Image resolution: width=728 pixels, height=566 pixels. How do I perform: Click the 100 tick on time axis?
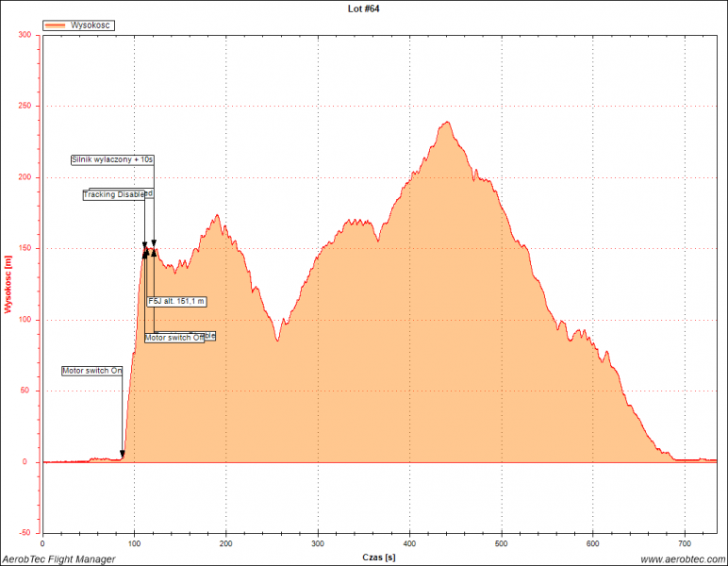[x=134, y=544]
